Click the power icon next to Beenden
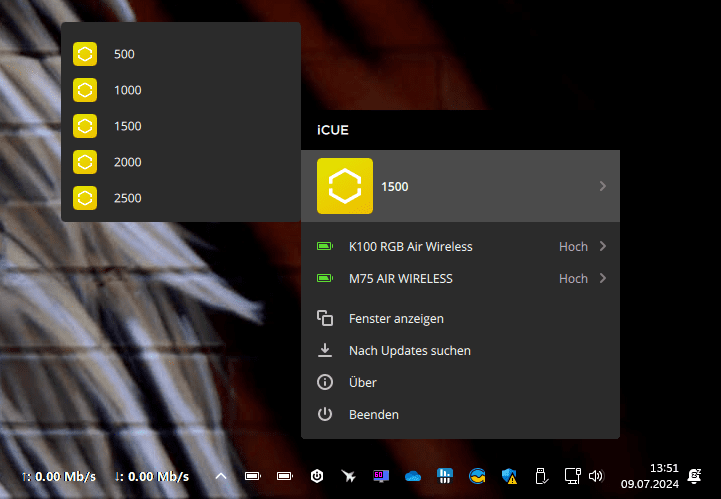 [325, 414]
